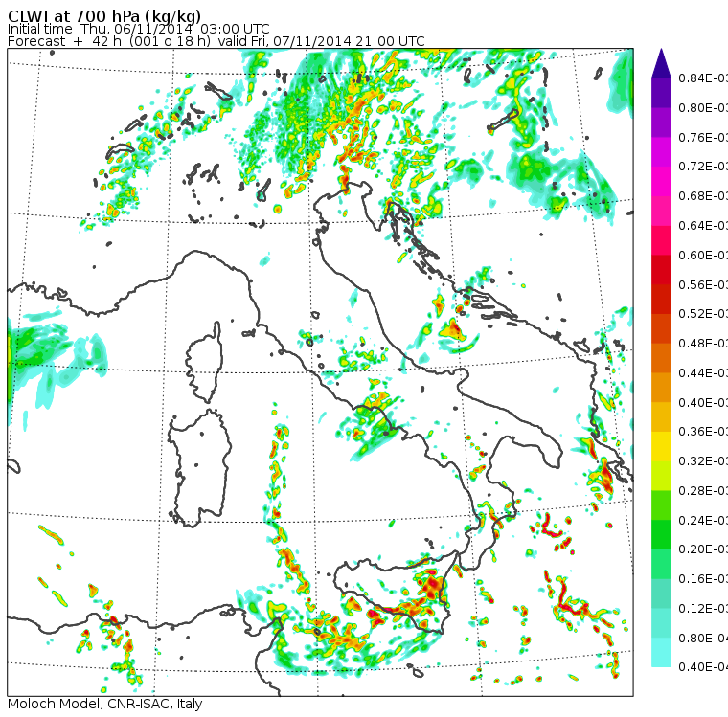Click the 0.20E-03 legend label
Screen dimensions: 728x717
pyautogui.click(x=703, y=549)
